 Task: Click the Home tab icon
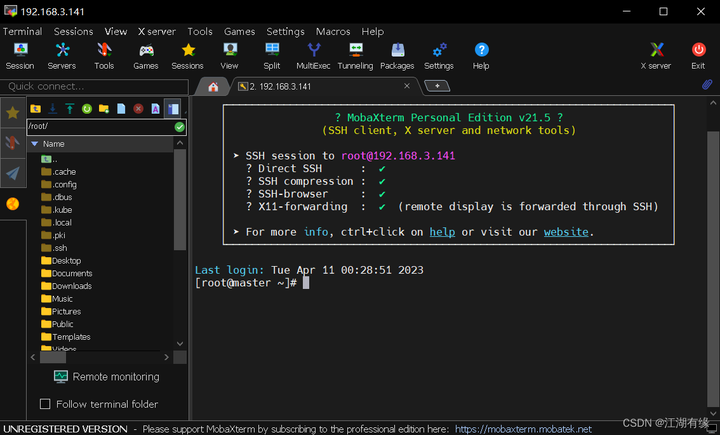tap(213, 86)
